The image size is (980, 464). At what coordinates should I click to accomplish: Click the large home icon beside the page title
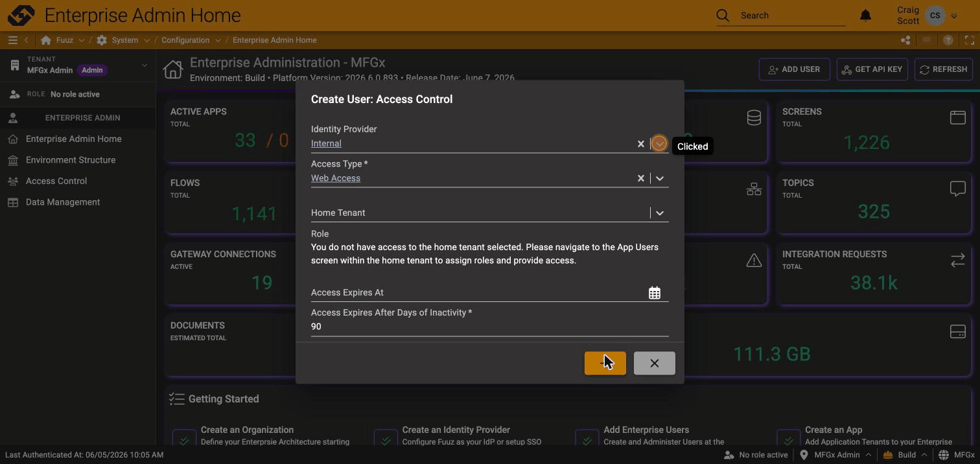tap(173, 69)
